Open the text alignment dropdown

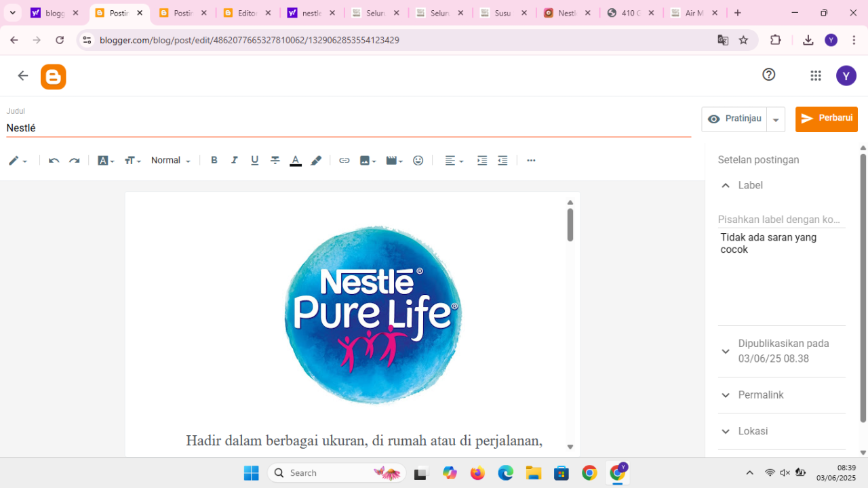tap(454, 161)
